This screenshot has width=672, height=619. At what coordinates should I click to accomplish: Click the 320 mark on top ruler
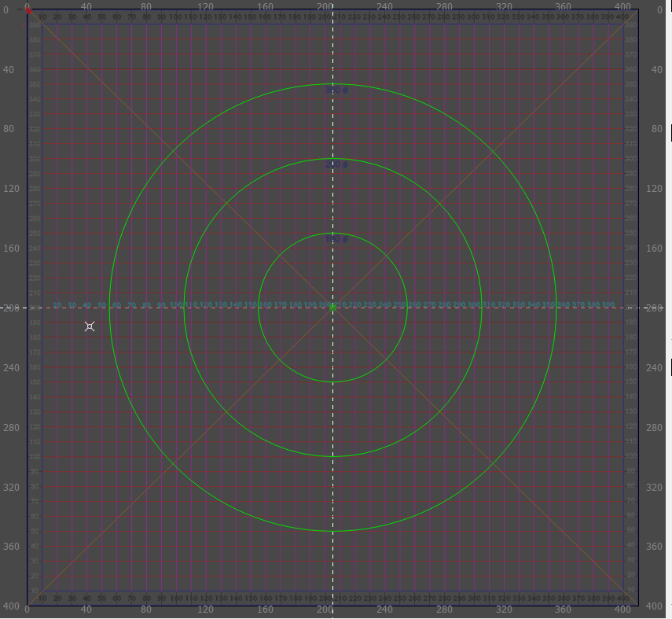[504, 6]
